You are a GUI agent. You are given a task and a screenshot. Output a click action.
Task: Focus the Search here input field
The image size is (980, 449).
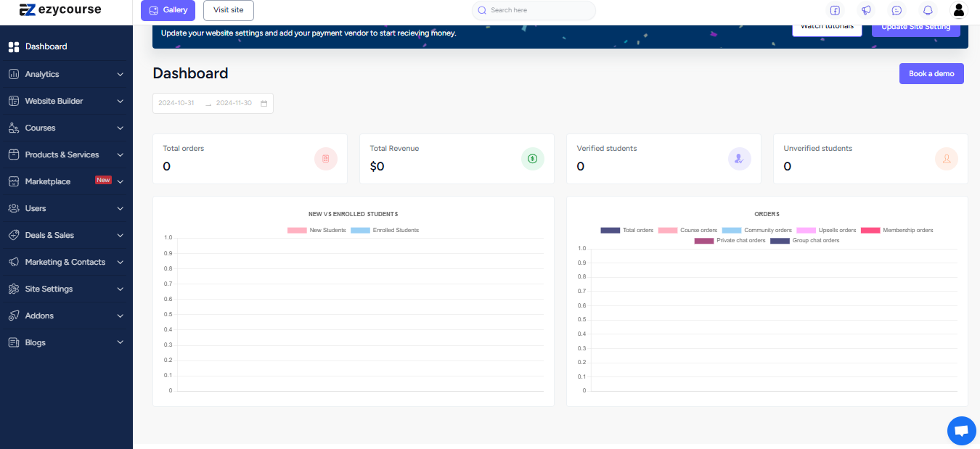[x=534, y=10]
